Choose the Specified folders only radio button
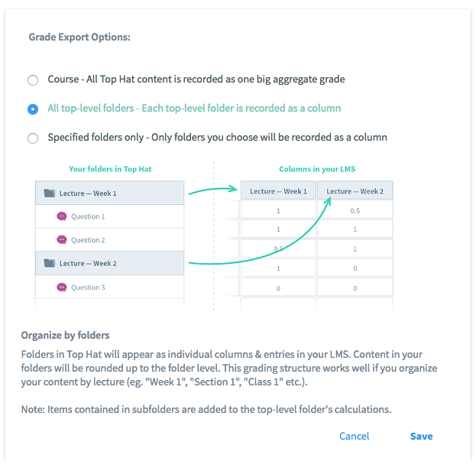The width and height of the screenshot is (476, 471). click(33, 138)
